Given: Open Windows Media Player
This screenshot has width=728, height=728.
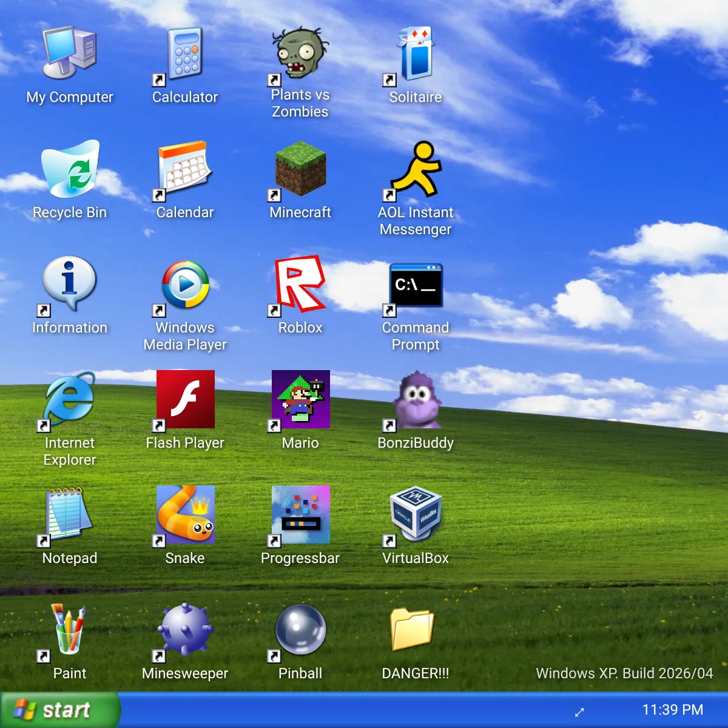Looking at the screenshot, I should pyautogui.click(x=185, y=284).
